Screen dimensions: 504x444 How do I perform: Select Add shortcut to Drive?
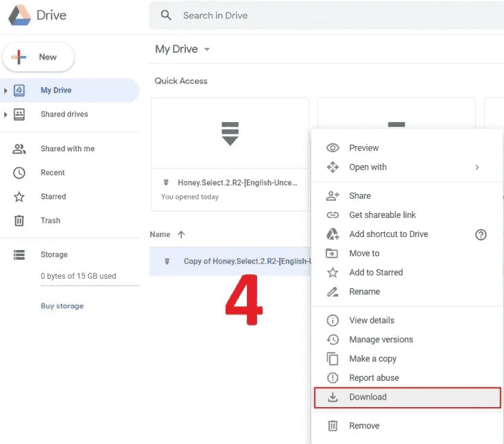click(407, 234)
